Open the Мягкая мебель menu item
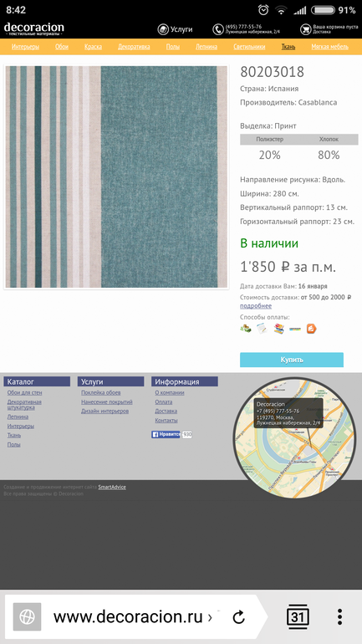 coord(330,47)
